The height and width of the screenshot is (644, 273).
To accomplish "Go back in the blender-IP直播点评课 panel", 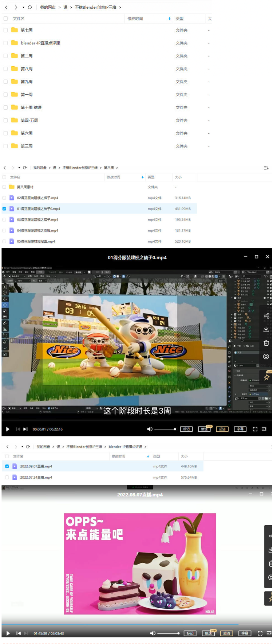I will (7, 447).
